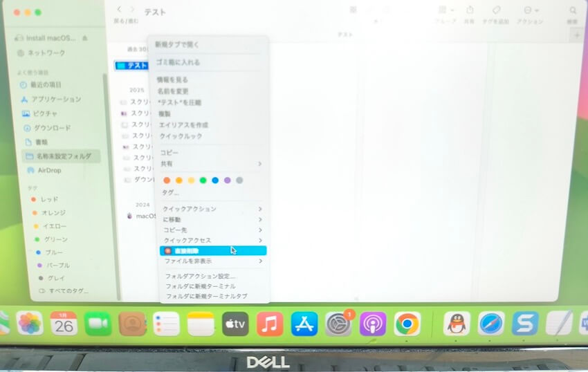Screen dimensions: 588x372
Task: Choose ゴミ箱に入れる in context menu
Action: pos(178,62)
